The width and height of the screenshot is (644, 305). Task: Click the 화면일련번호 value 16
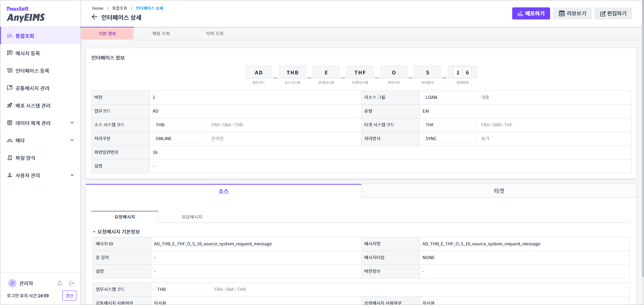click(155, 152)
